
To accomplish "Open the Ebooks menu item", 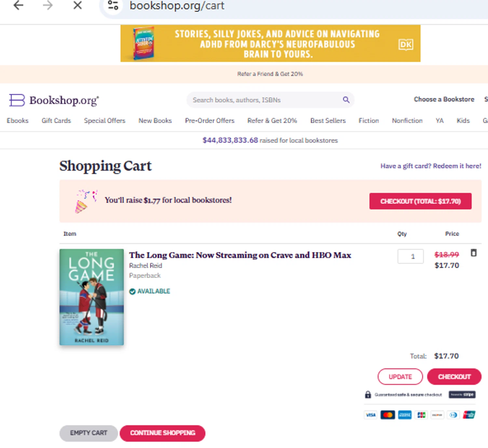I will click(x=18, y=121).
